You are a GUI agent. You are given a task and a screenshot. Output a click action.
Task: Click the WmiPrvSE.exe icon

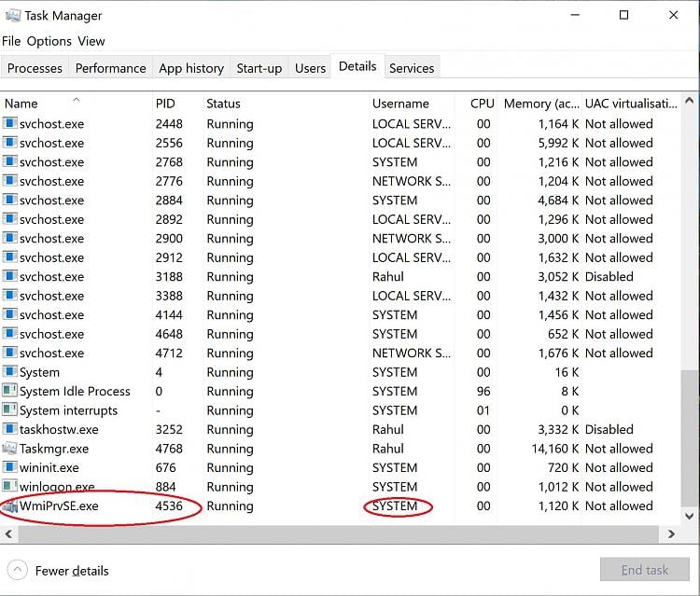[10, 506]
